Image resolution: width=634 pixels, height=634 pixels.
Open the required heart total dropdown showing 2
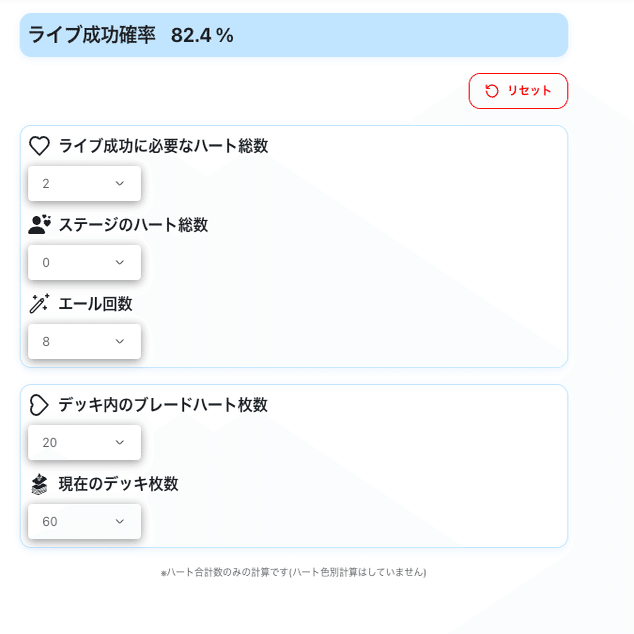click(x=84, y=184)
